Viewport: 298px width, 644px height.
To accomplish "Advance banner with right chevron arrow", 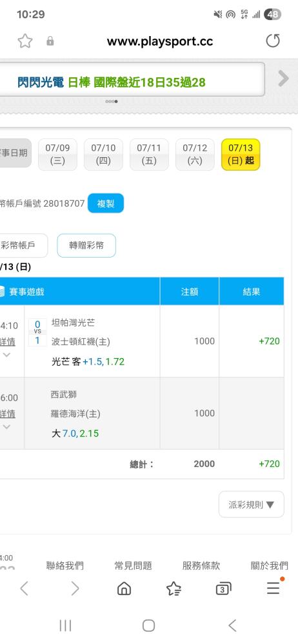I will pos(283,78).
